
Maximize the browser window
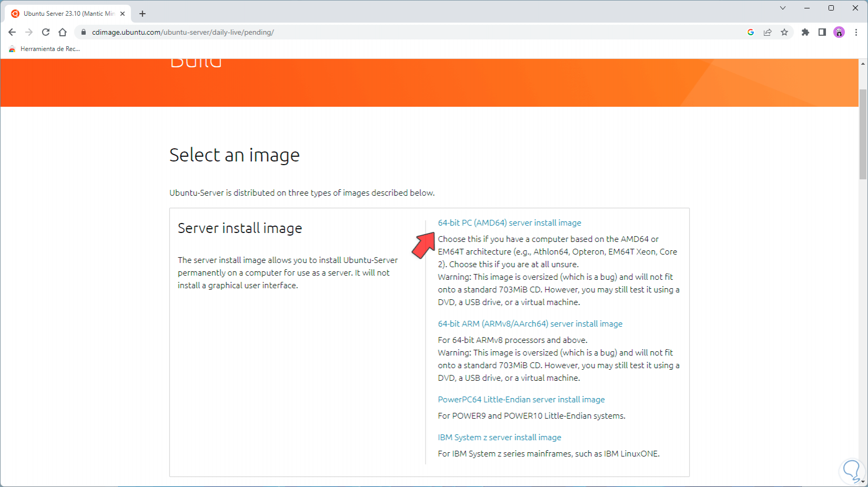tap(831, 8)
